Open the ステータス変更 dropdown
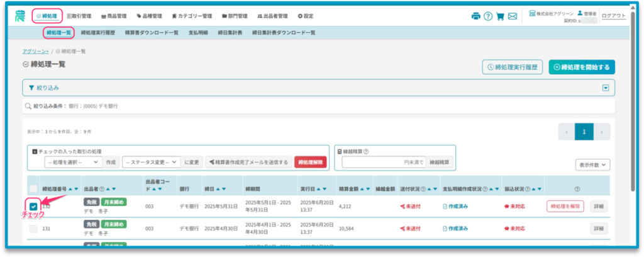This screenshot has height=257, width=644. [x=152, y=162]
